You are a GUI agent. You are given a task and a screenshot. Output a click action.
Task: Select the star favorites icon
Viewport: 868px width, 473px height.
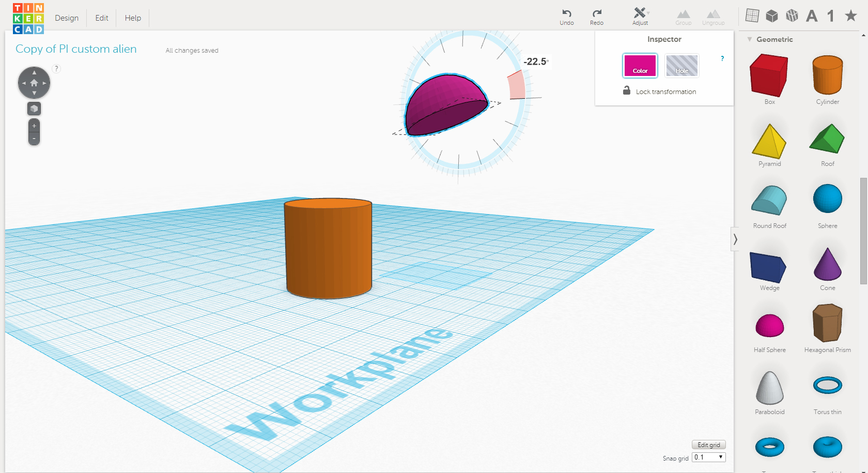pos(851,16)
